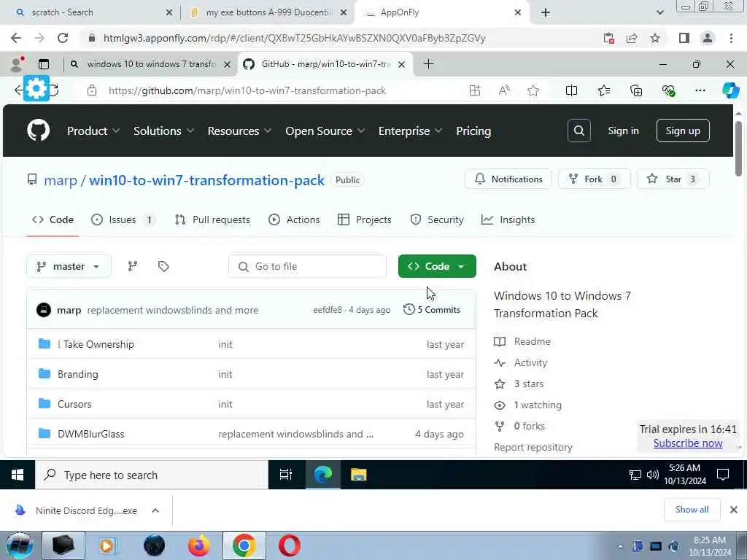This screenshot has height=560, width=747.
Task: Open the Pricing page
Action: click(x=473, y=131)
